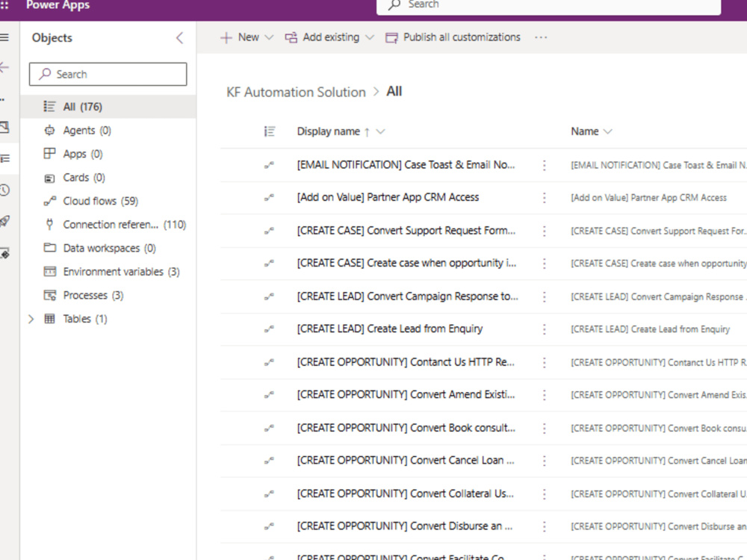Open Display name column filter chevron
This screenshot has width=747, height=560.
(380, 131)
